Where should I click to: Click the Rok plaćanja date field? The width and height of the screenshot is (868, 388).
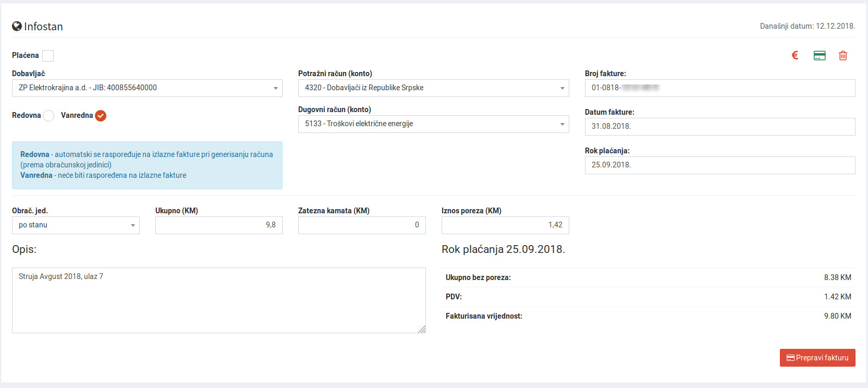(x=719, y=165)
